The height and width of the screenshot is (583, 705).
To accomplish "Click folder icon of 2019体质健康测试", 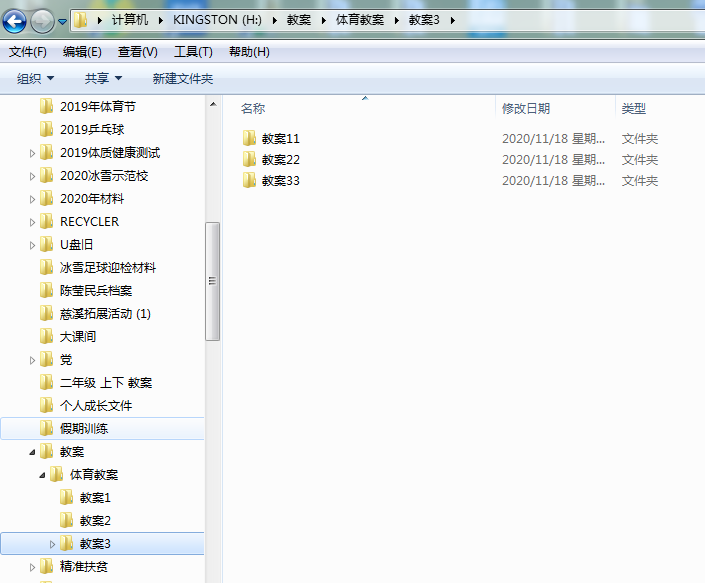I will [47, 152].
